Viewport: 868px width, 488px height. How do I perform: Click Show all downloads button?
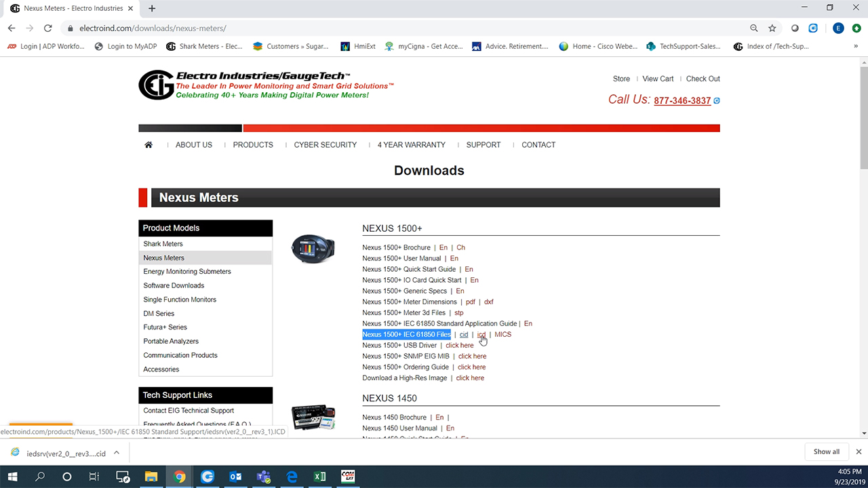pyautogui.click(x=826, y=451)
